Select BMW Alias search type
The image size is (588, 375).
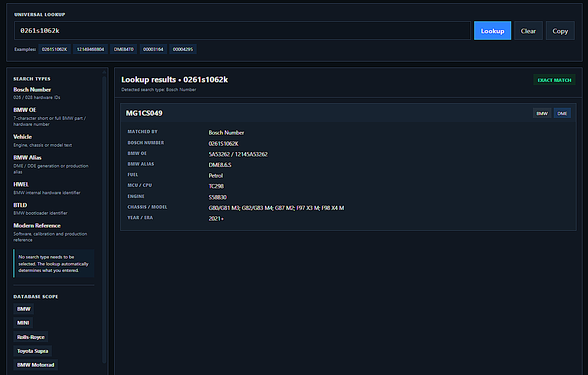[x=27, y=158]
